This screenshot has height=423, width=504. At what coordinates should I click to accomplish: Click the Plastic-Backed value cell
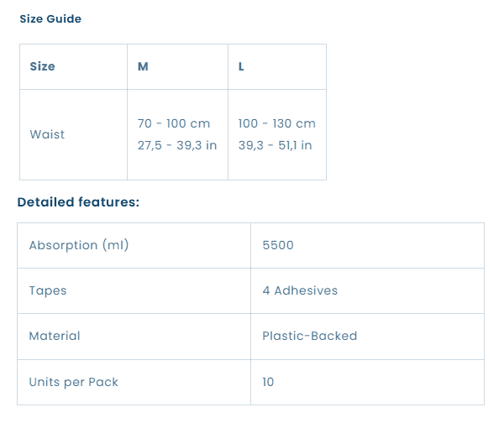pos(367,337)
